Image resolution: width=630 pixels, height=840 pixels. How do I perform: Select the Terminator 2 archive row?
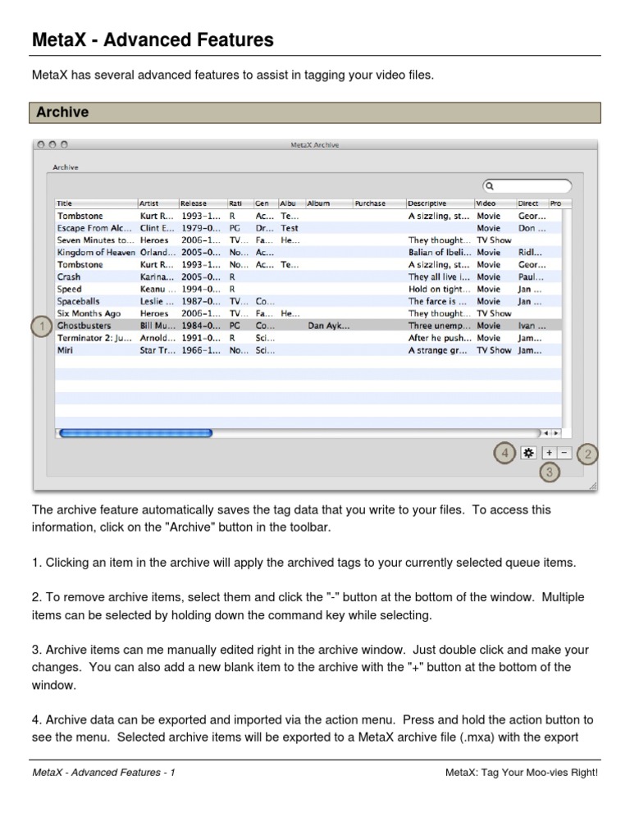click(x=308, y=338)
